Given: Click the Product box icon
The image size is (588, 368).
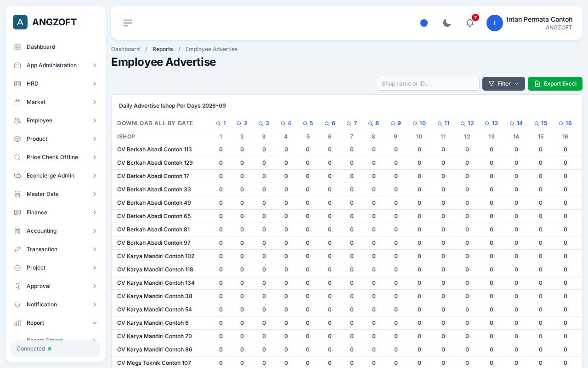Looking at the screenshot, I should click(17, 139).
